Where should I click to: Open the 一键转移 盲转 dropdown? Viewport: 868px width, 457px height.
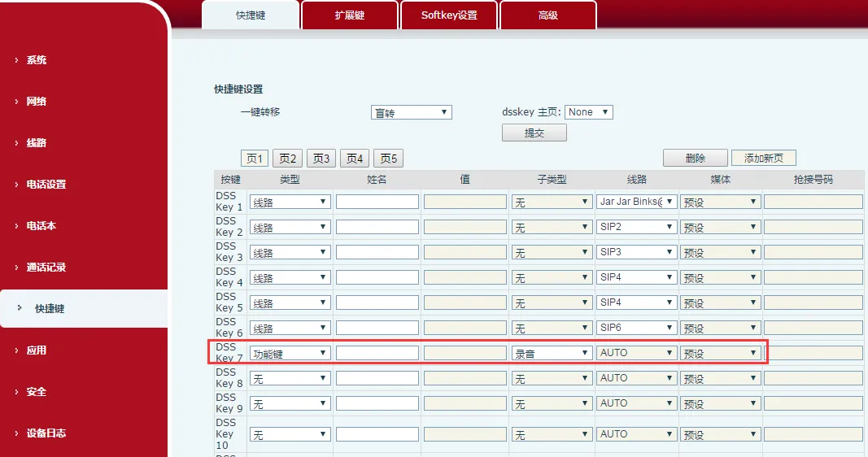[411, 112]
